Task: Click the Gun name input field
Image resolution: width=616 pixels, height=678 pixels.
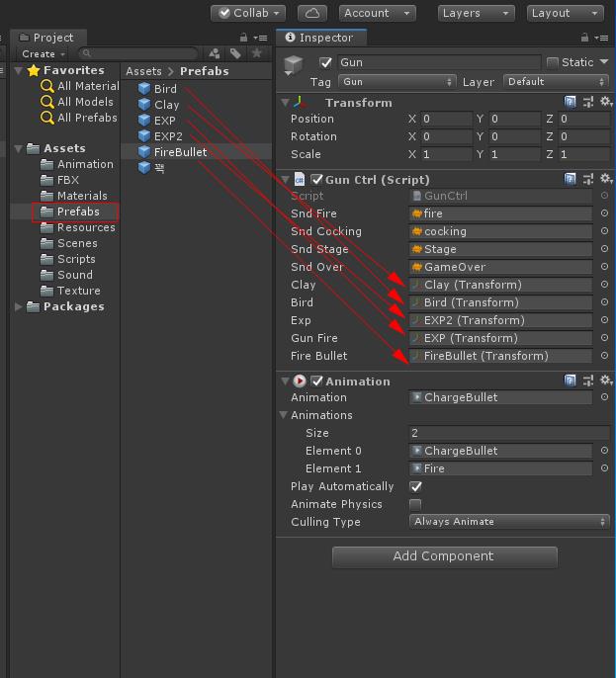Action: coord(438,62)
